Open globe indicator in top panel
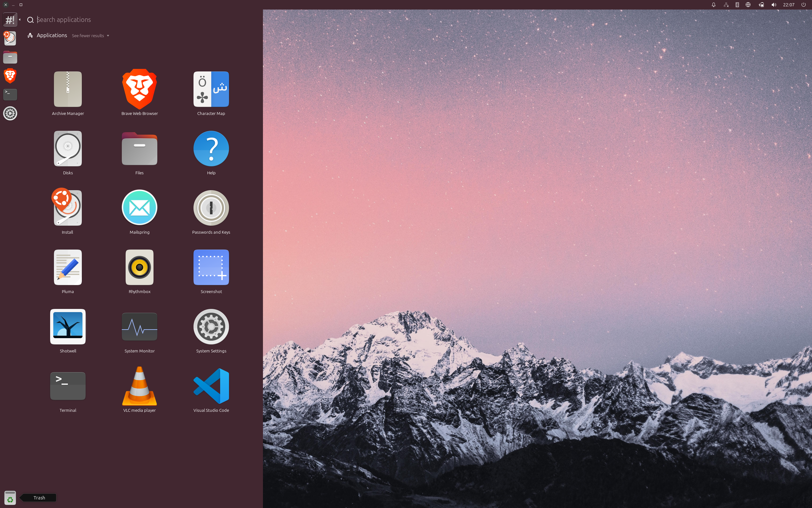The image size is (812, 508). coord(748,5)
